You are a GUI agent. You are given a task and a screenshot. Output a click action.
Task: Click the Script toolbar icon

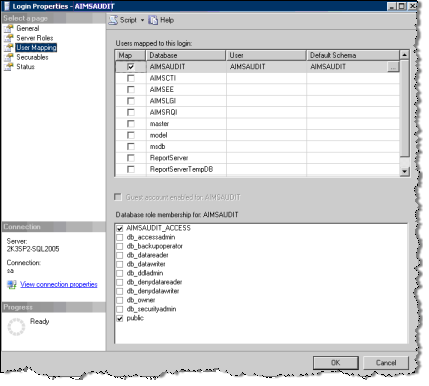113,20
